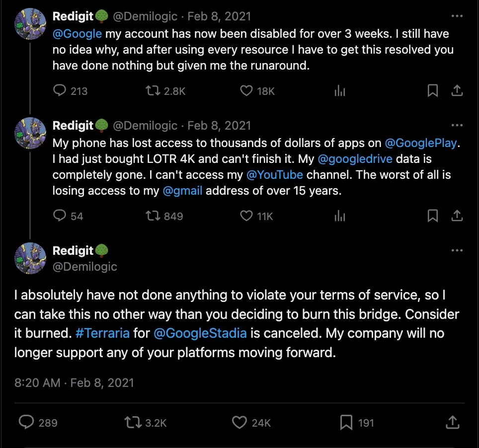Open more options on first tweet
Screen dimensions: 479x448
(457, 16)
